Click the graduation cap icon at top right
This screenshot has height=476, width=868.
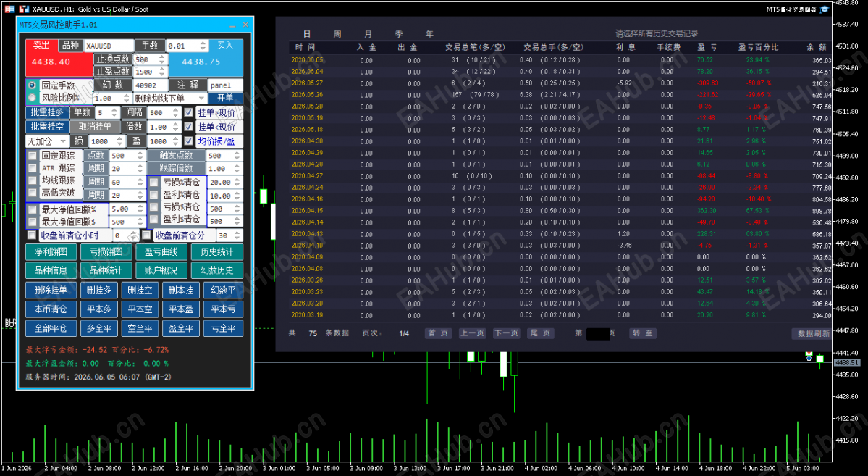tap(825, 9)
